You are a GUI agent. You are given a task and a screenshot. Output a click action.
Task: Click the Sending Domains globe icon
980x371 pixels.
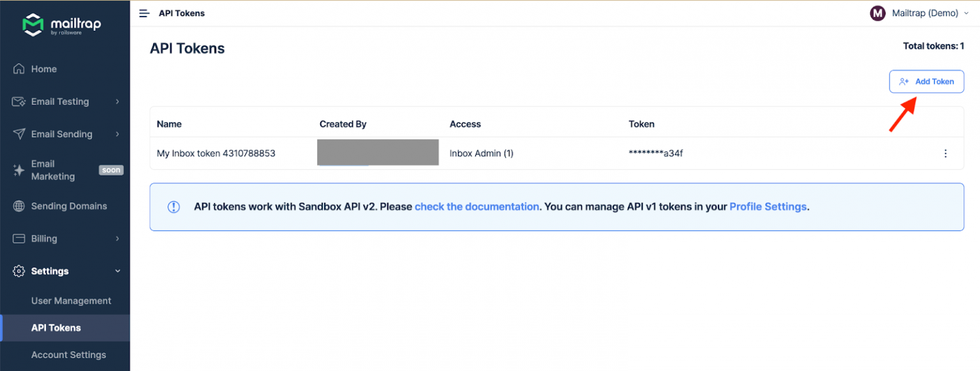point(19,206)
